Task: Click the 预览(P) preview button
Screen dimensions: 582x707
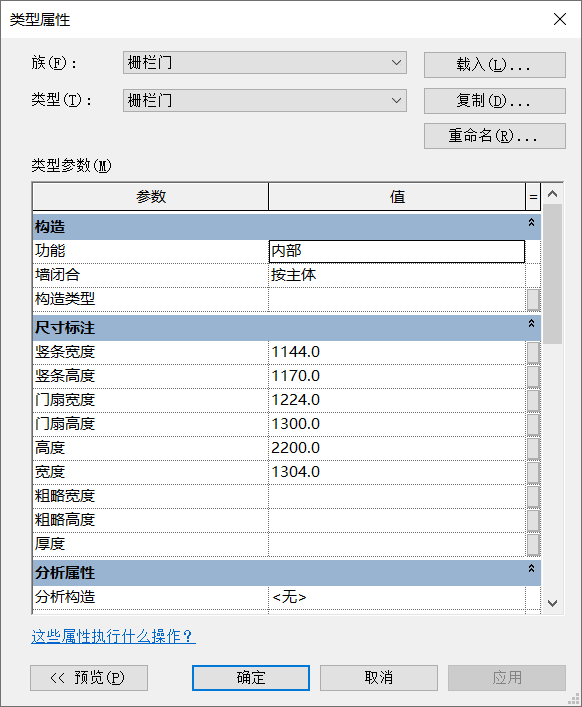Action: pos(89,678)
